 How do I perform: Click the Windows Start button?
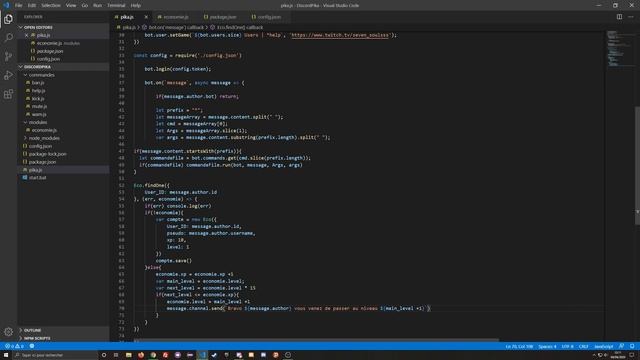pos(6,355)
